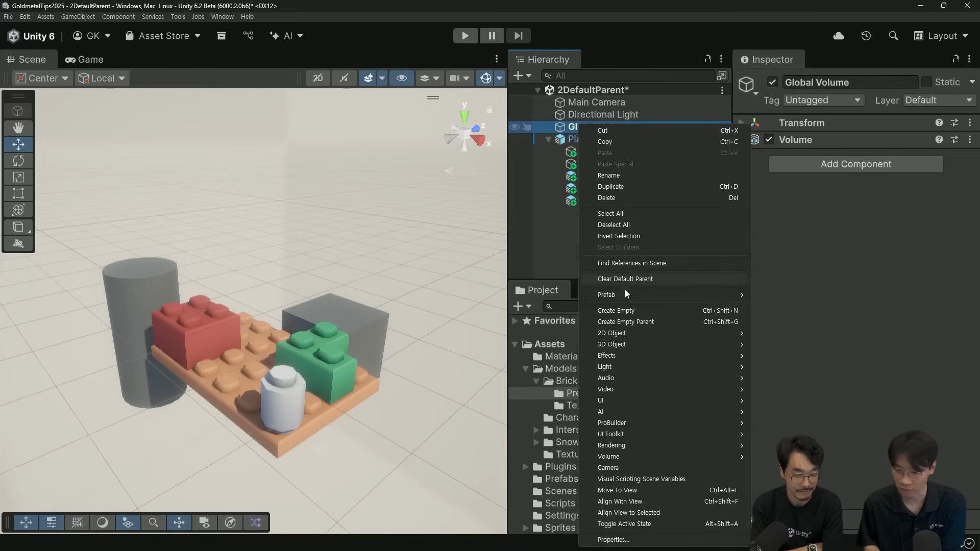Select the Rotate tool
This screenshot has height=551, width=980.
coord(18,161)
